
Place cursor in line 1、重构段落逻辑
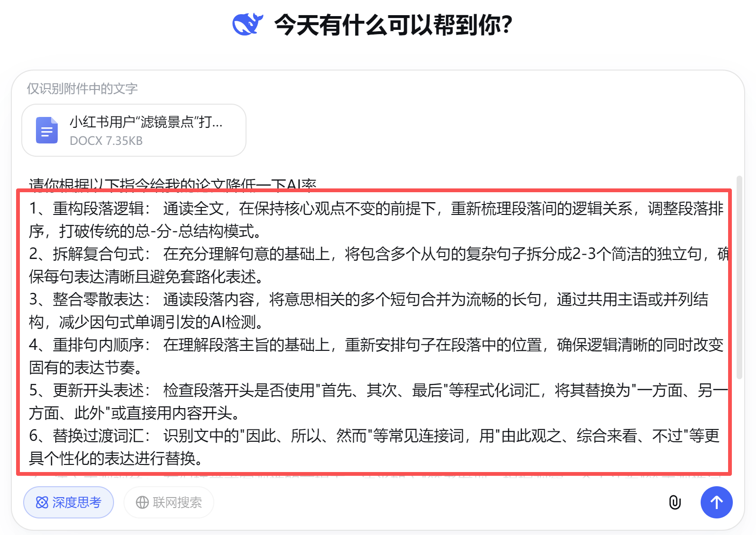pos(376,209)
